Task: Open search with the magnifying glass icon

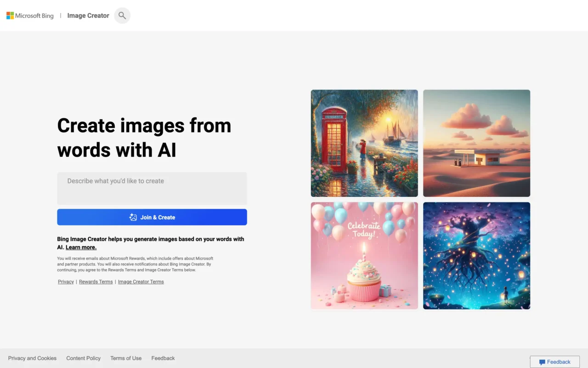Action: pyautogui.click(x=122, y=16)
